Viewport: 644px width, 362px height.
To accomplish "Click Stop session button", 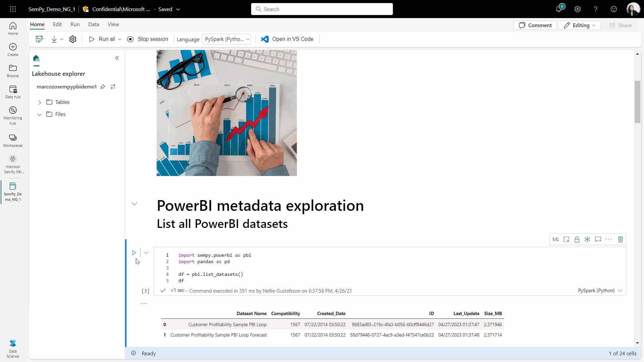I will point(148,39).
